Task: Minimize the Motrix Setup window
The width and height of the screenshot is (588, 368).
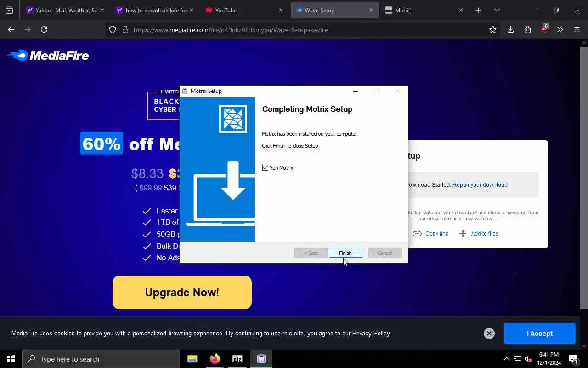Action: 355,91
